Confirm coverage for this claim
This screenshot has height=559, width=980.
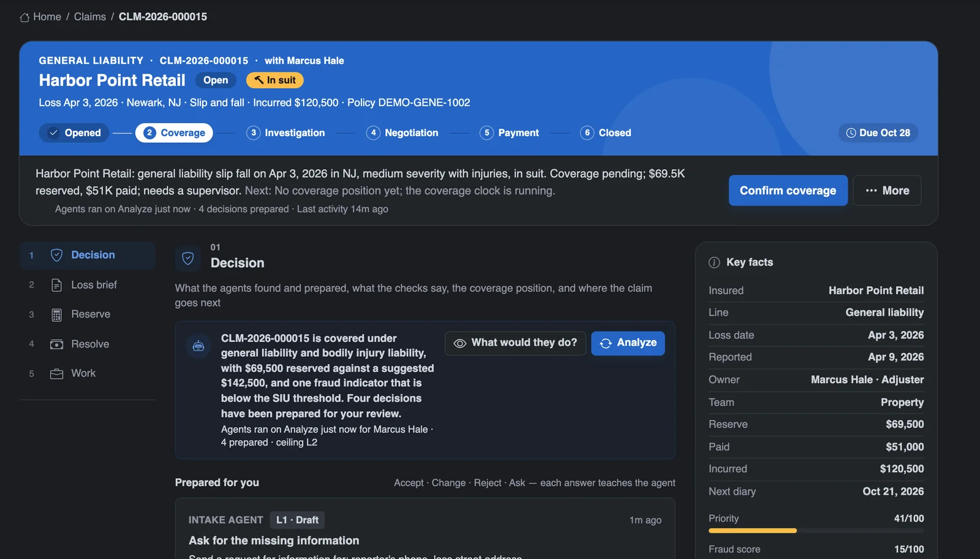[788, 191]
